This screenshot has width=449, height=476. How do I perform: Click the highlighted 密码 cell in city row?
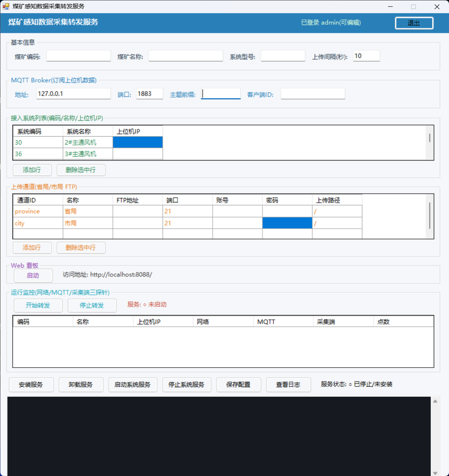pos(287,223)
